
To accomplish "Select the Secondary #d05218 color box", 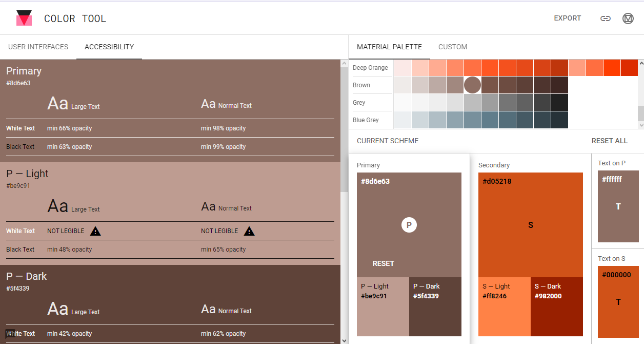I will (x=531, y=225).
